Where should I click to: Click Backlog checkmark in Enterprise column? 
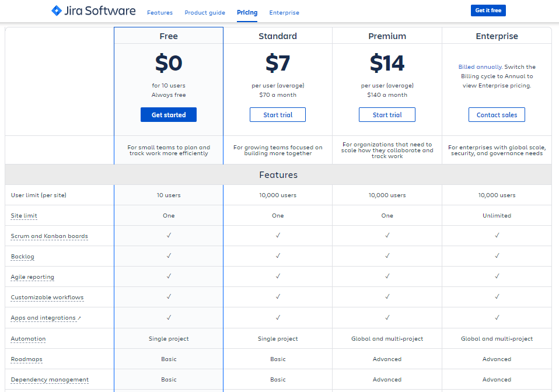pyautogui.click(x=497, y=256)
